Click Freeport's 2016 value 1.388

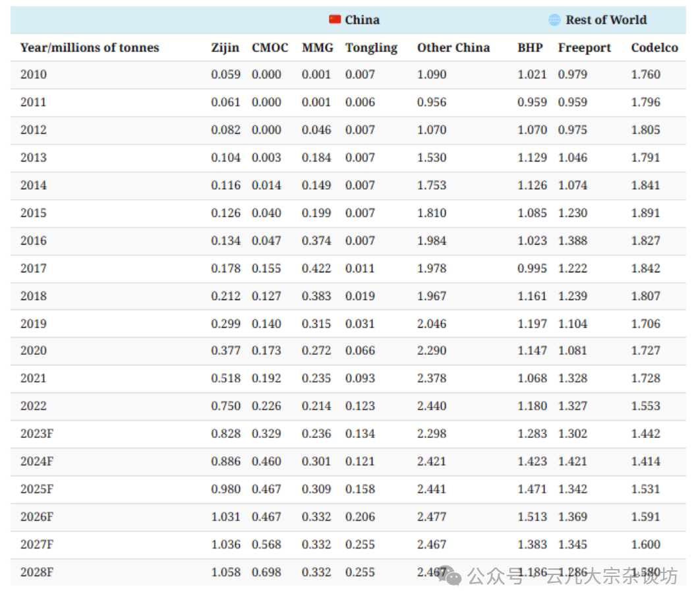coord(572,241)
